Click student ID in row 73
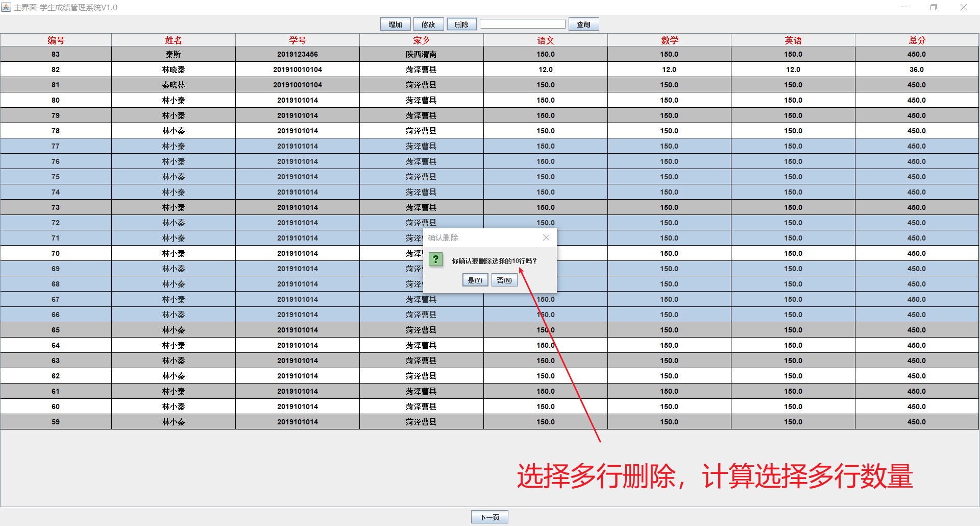Viewport: 980px width, 526px height. (298, 207)
